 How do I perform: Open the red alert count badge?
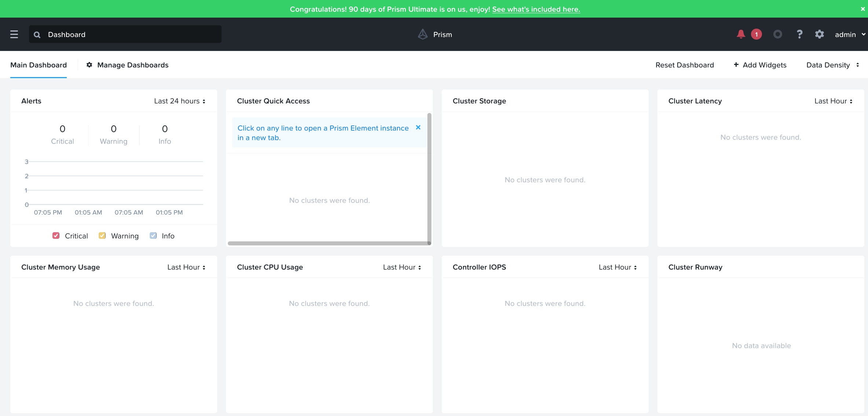pyautogui.click(x=756, y=34)
